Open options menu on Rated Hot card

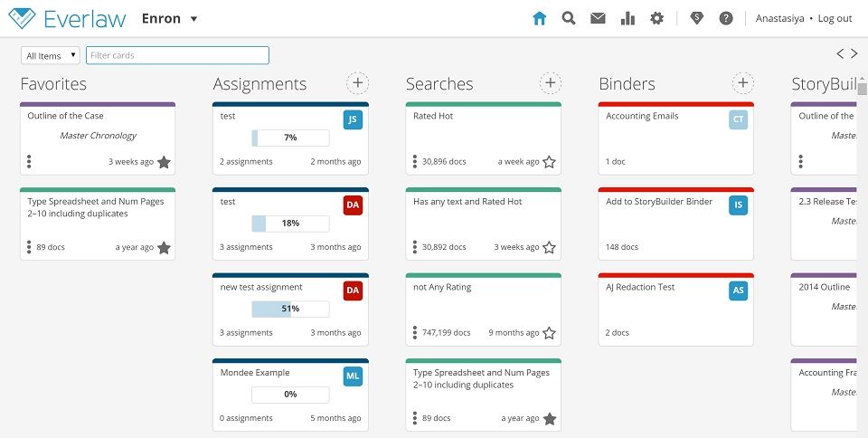tap(415, 162)
